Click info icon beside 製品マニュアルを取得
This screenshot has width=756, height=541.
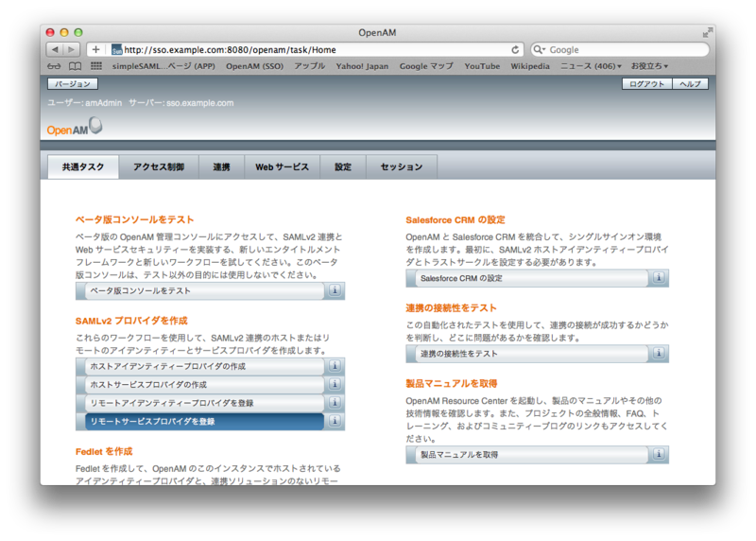tap(659, 455)
